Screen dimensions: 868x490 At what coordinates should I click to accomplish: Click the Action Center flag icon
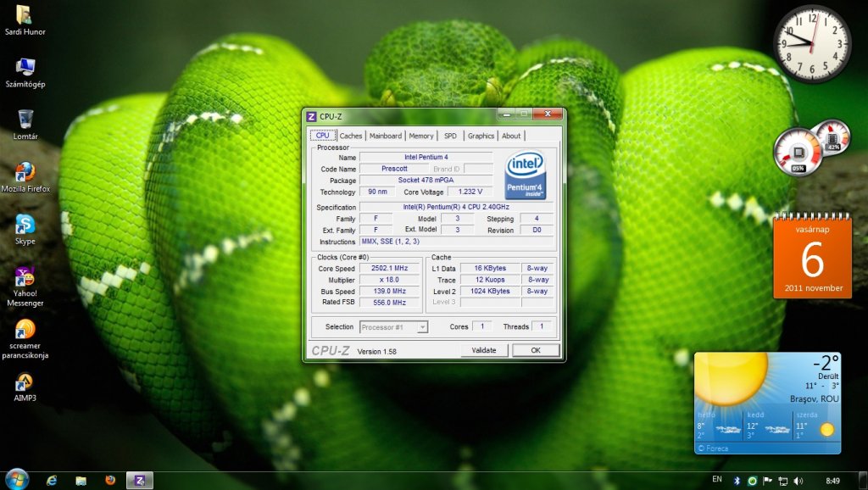click(x=767, y=481)
